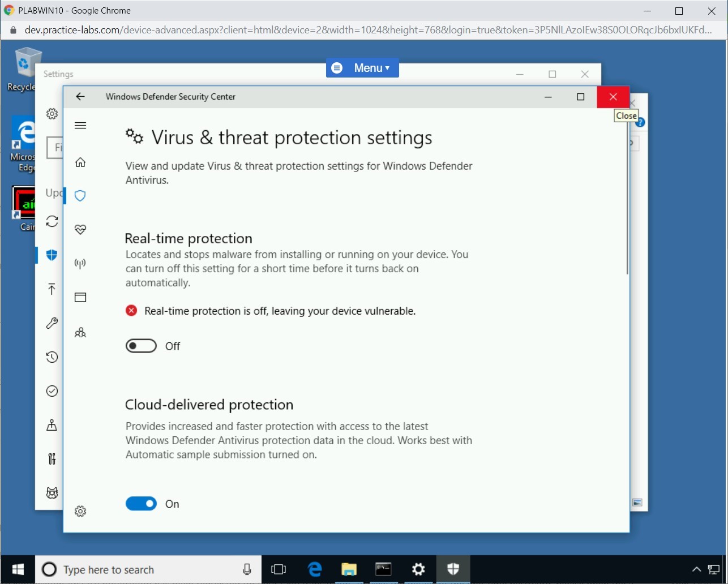The image size is (728, 584).
Task: Open Windows Defender from the taskbar
Action: 453,569
